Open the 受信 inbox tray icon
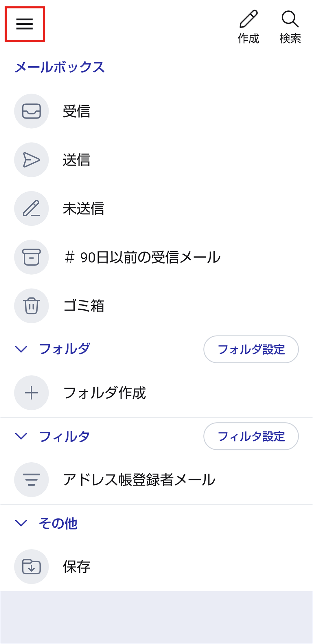Image resolution: width=313 pixels, height=644 pixels. coord(32,111)
